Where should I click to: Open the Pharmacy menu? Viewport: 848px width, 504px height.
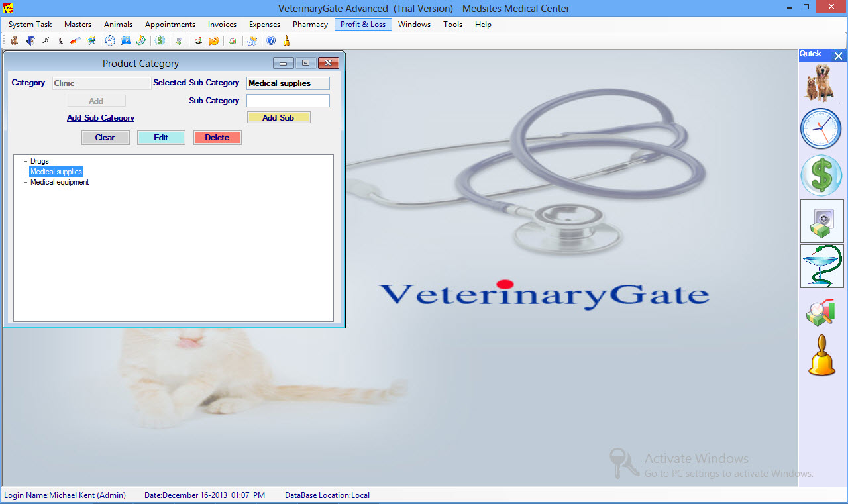(310, 25)
